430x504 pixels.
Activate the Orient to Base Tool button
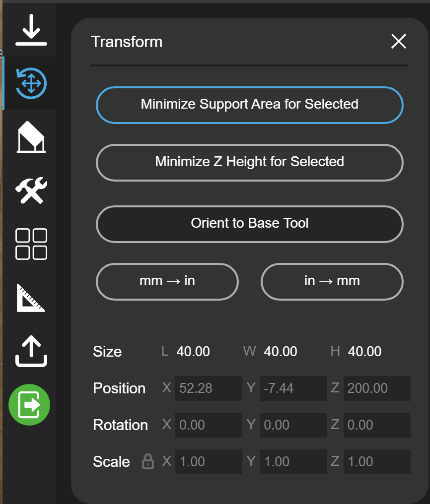point(250,224)
